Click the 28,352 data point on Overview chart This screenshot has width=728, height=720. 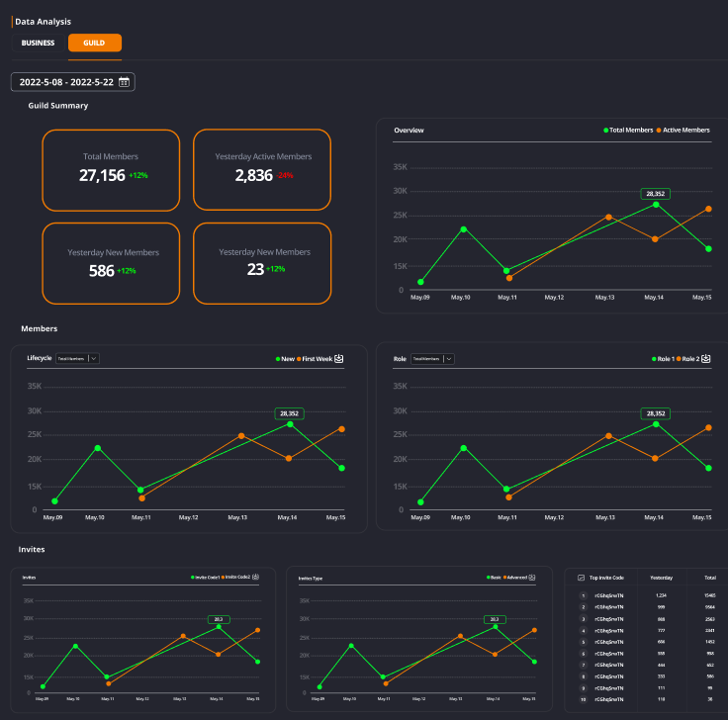tap(655, 204)
